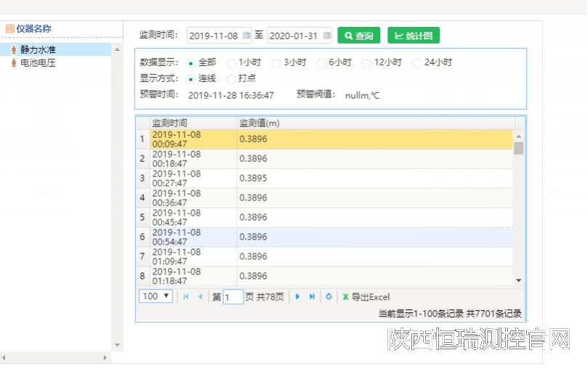The width and height of the screenshot is (588, 390).
Task: Refresh the data table
Action: (329, 296)
